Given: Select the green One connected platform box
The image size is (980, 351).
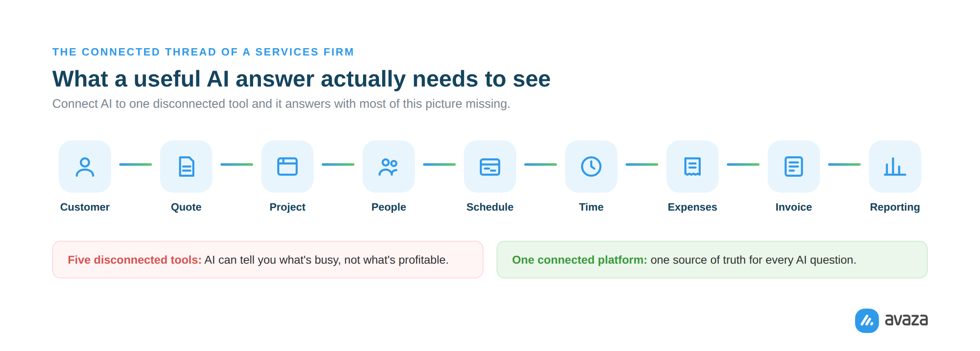Looking at the screenshot, I should click(712, 260).
